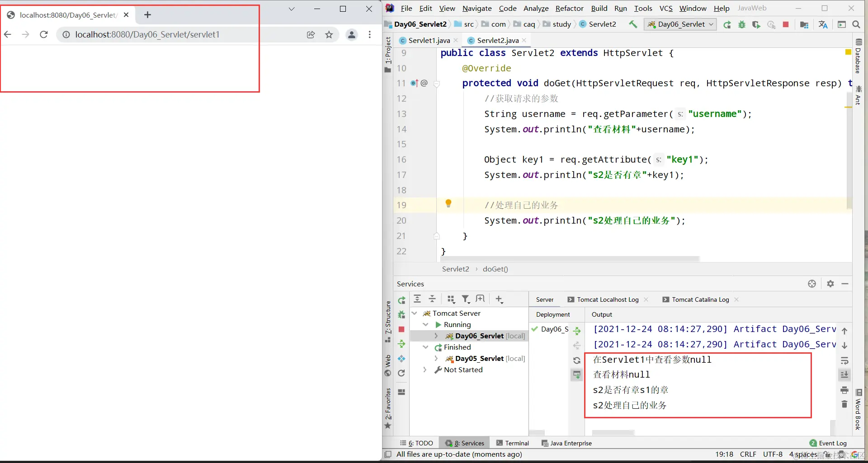Rerun the server in the Services panel
868x463 pixels.
click(401, 300)
